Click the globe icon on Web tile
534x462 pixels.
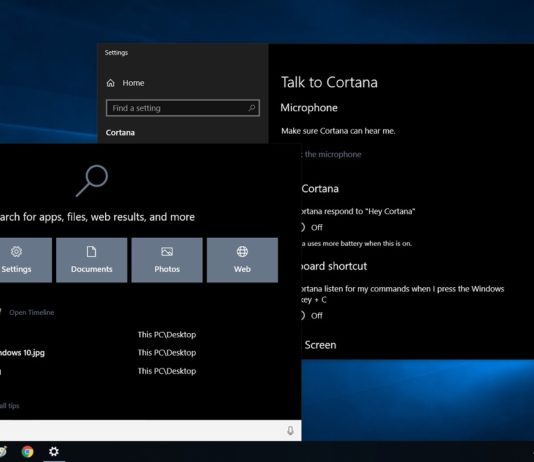click(242, 252)
